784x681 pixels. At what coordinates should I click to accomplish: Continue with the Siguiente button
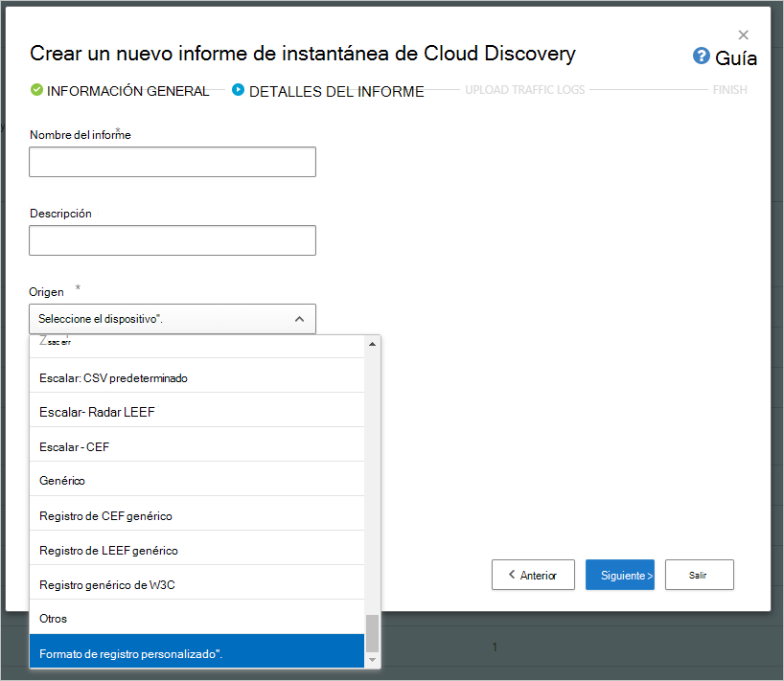pyautogui.click(x=620, y=575)
